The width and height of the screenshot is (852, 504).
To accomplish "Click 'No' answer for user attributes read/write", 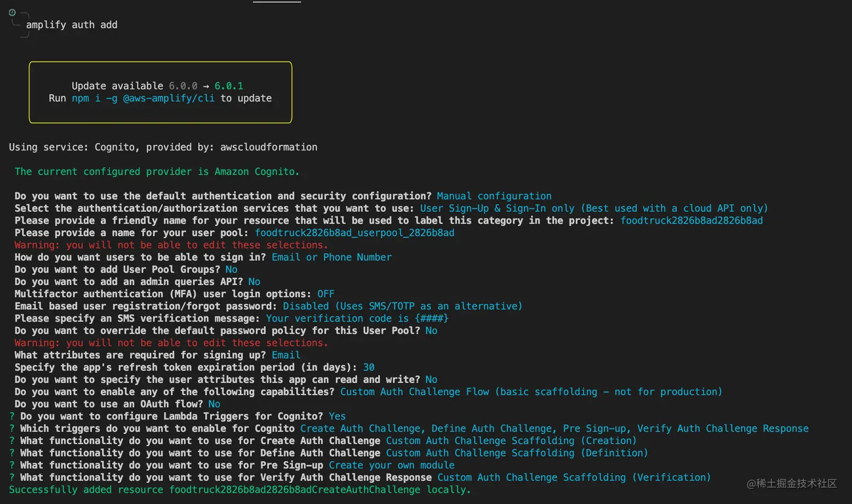I will (x=431, y=380).
